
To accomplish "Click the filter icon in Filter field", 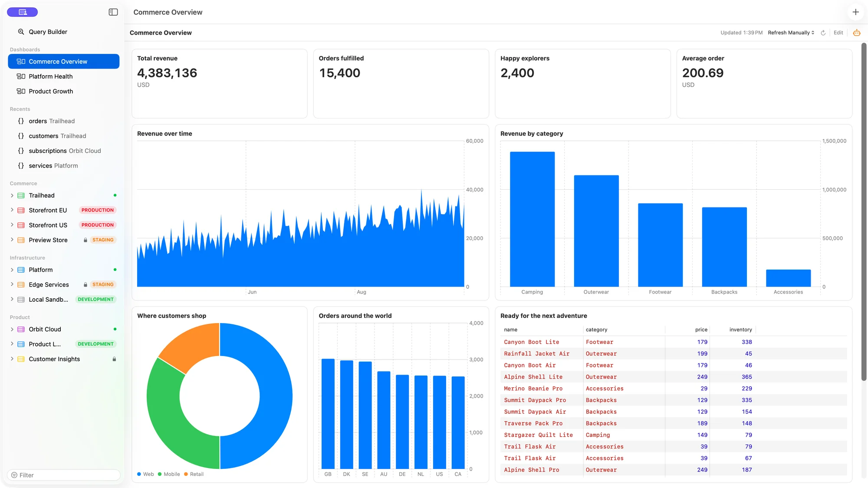I will [x=14, y=475].
